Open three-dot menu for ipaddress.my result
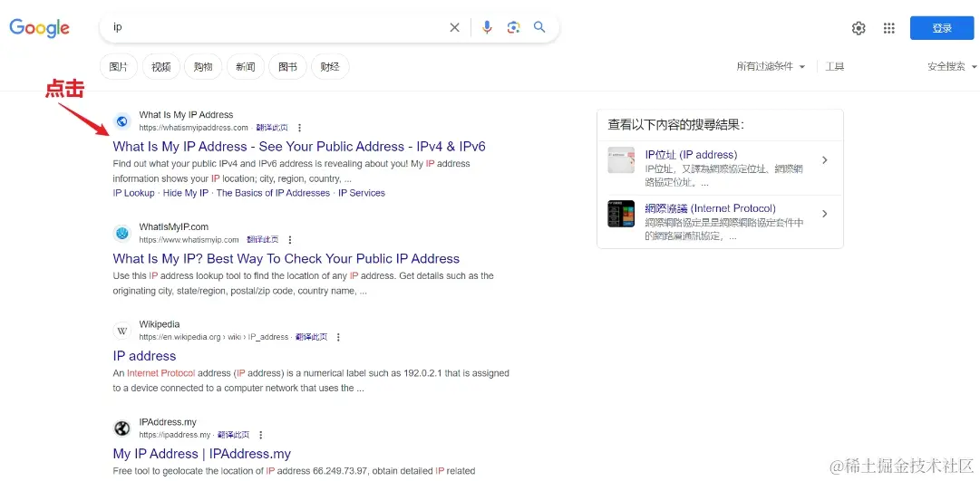 click(x=260, y=435)
